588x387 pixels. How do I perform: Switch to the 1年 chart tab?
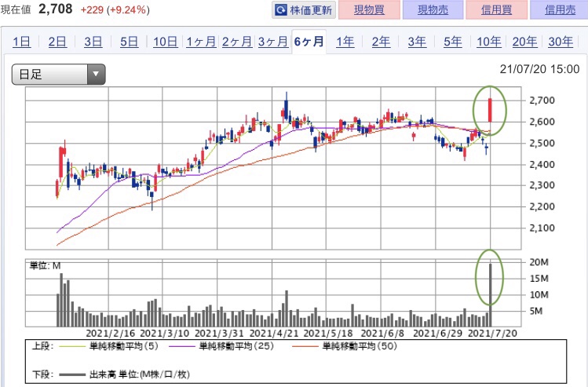(345, 42)
